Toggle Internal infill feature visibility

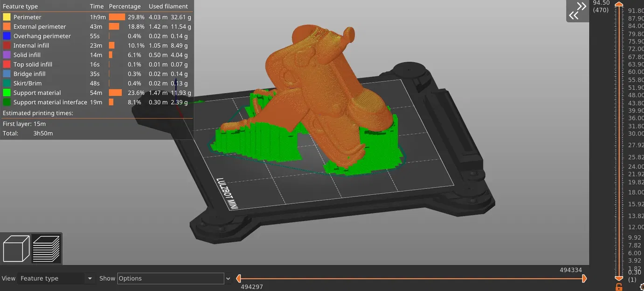tap(6, 45)
